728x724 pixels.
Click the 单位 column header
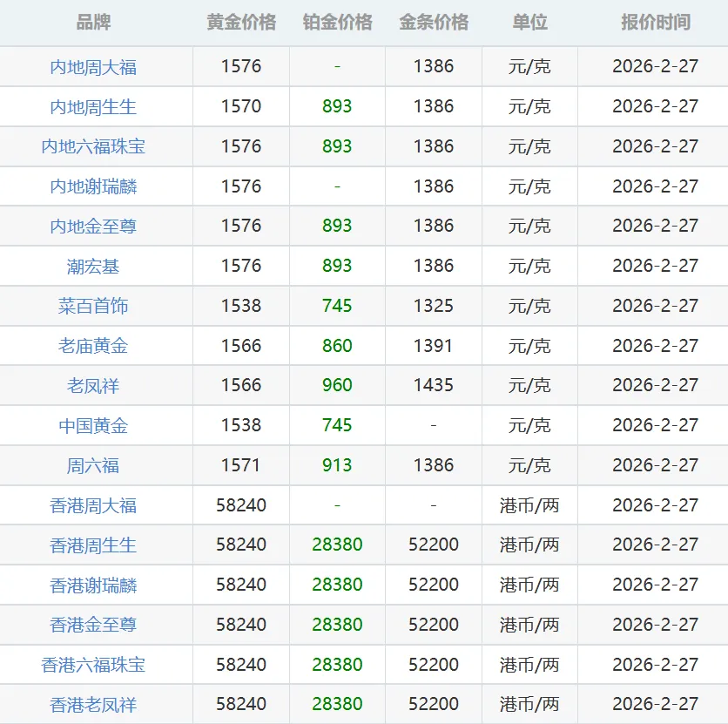coord(529,23)
